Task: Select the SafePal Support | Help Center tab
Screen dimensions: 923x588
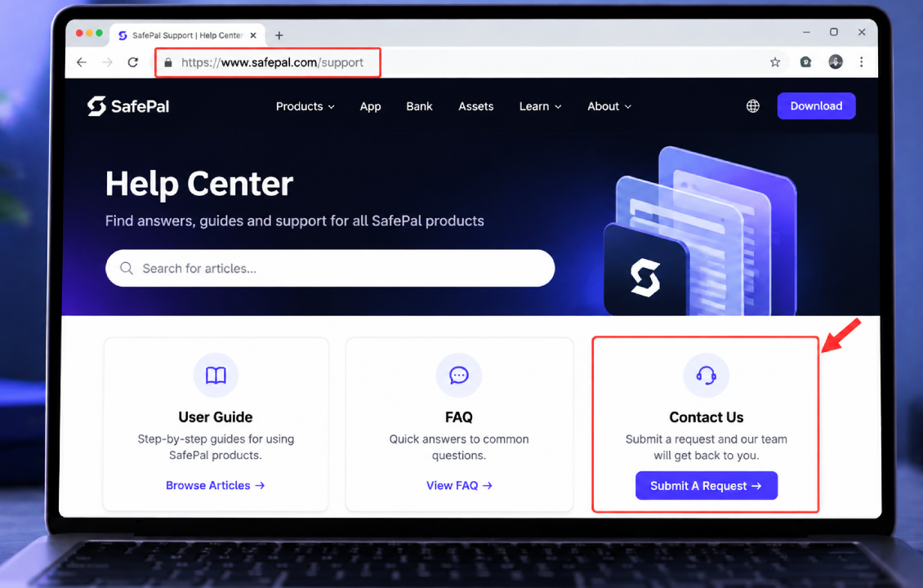Action: click(x=187, y=35)
